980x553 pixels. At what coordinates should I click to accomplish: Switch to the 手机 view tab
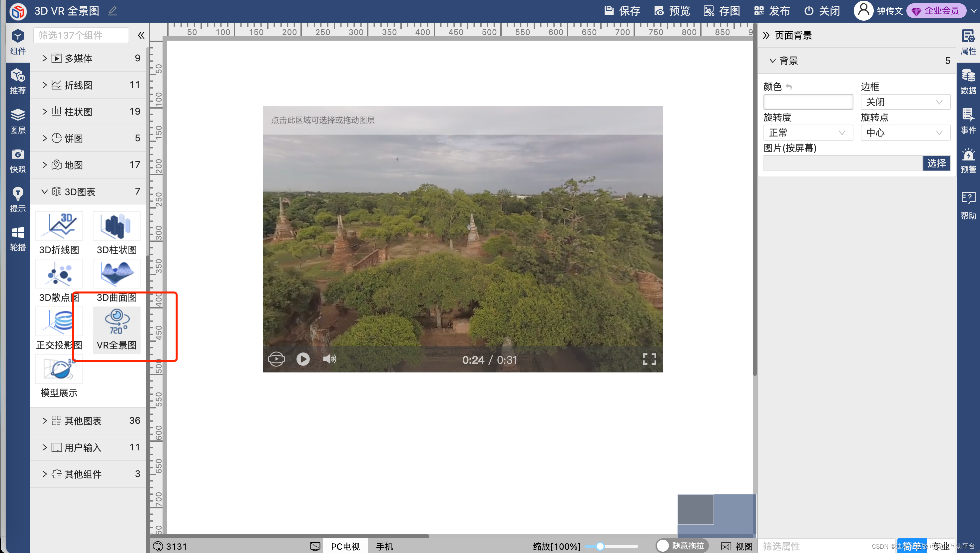[x=384, y=546]
